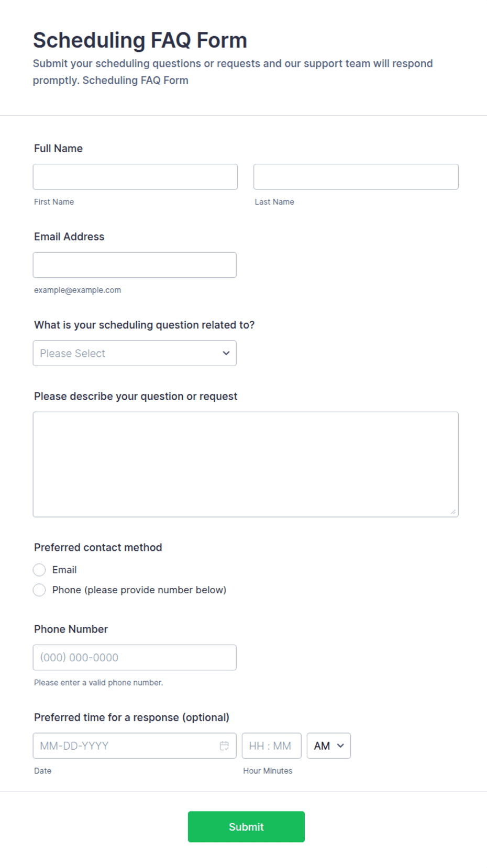Open the calendar picker icon
Image resolution: width=487 pixels, height=868 pixels.
click(224, 746)
